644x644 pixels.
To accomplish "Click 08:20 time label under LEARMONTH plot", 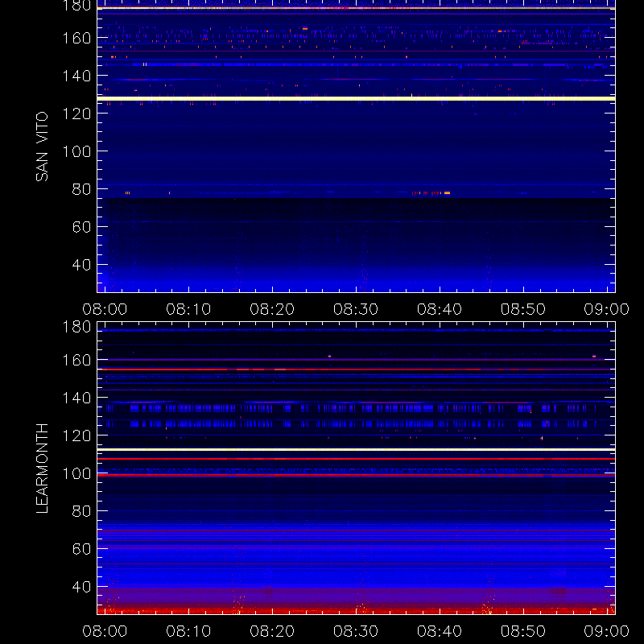I will point(272,631).
